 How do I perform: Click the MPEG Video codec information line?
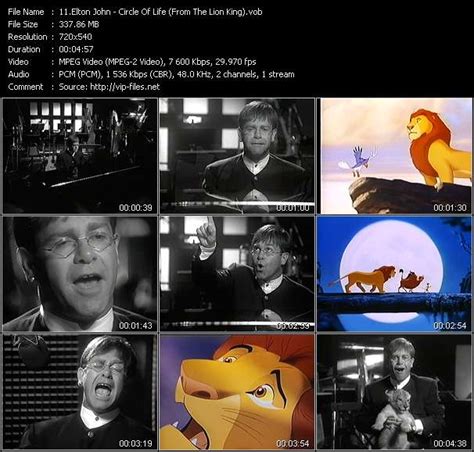pyautogui.click(x=157, y=62)
